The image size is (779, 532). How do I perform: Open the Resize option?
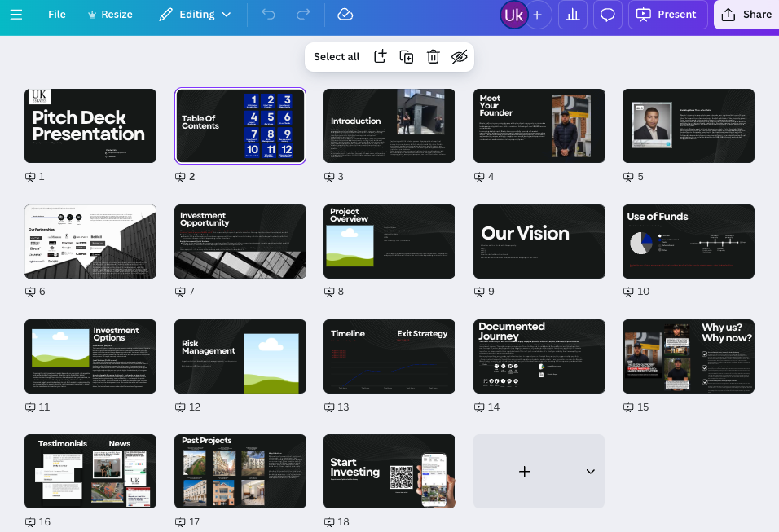[x=110, y=15]
